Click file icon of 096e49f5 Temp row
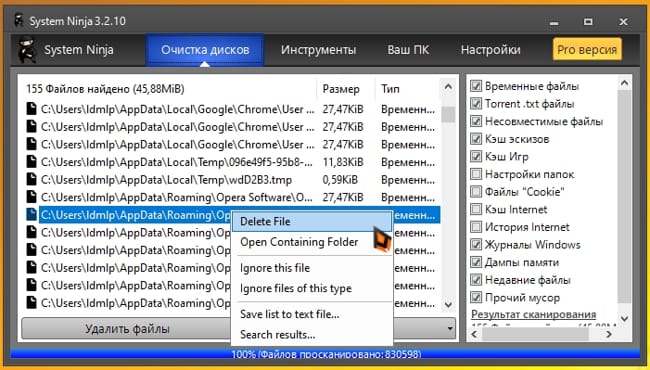Viewport: 650px width, 370px height. click(32, 162)
